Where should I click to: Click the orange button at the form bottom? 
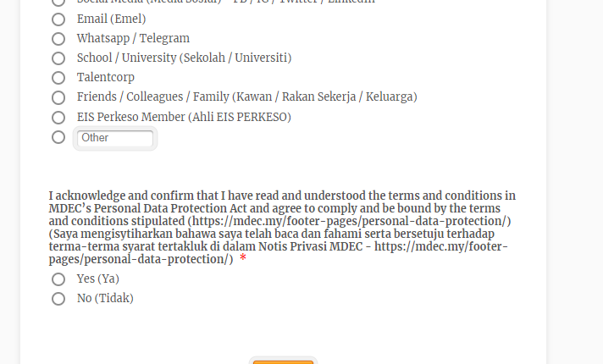click(283, 361)
